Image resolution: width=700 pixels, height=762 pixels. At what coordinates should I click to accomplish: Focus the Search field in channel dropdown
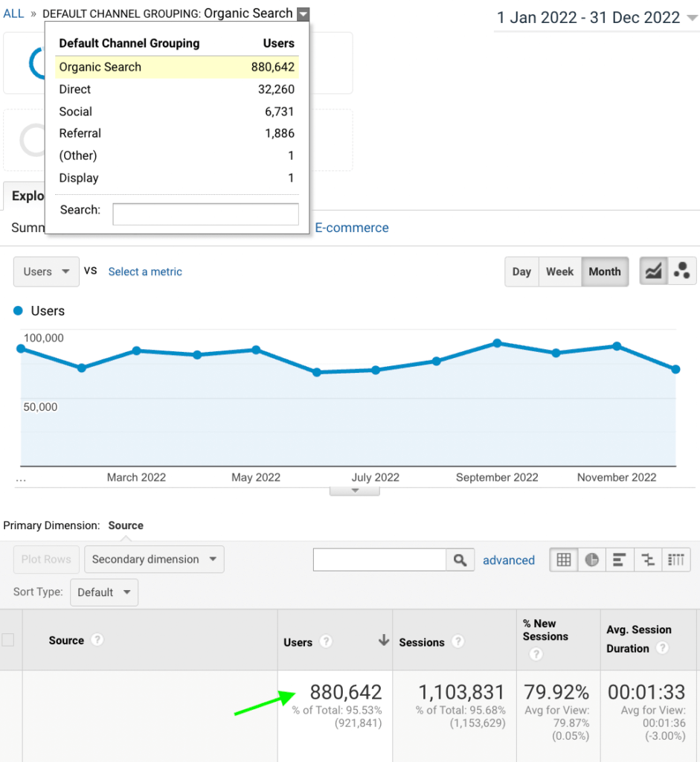click(205, 214)
